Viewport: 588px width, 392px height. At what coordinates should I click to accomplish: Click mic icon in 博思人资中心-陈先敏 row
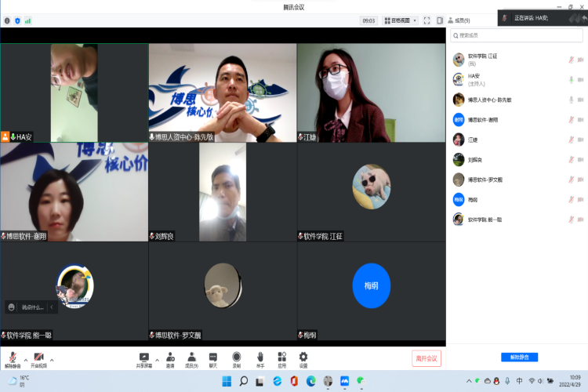click(x=571, y=100)
